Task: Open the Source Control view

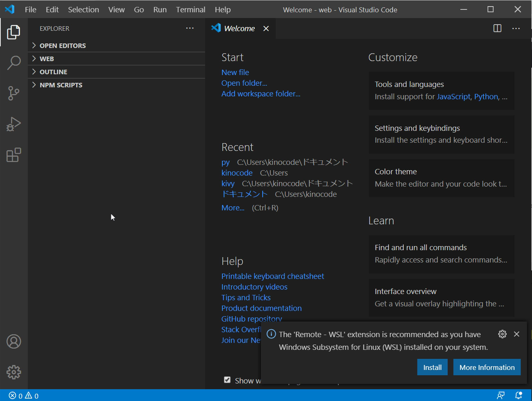Action: [14, 93]
